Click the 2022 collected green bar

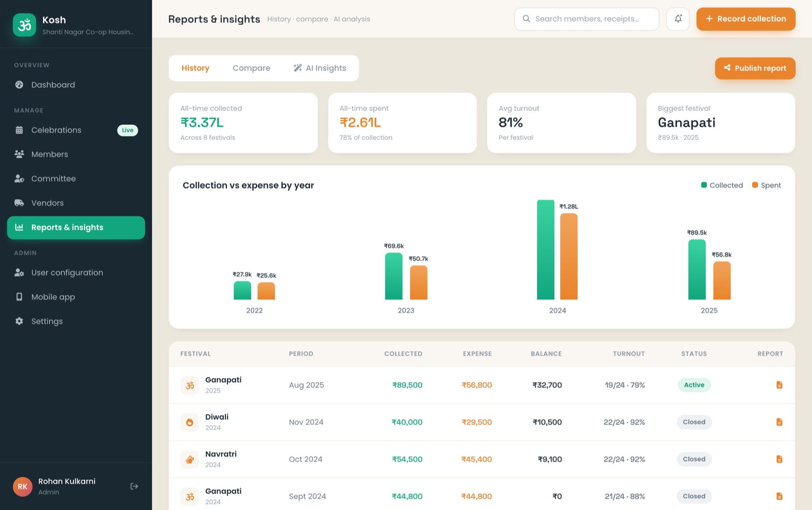click(243, 290)
